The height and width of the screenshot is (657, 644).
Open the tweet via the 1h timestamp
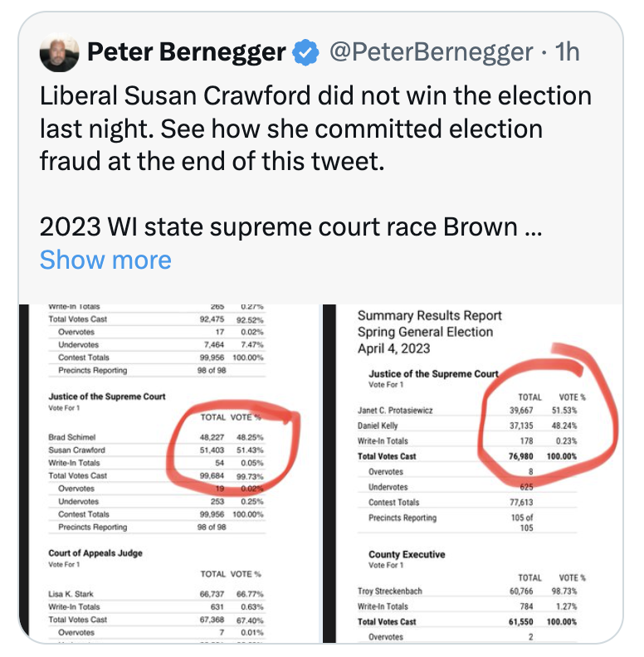[567, 53]
